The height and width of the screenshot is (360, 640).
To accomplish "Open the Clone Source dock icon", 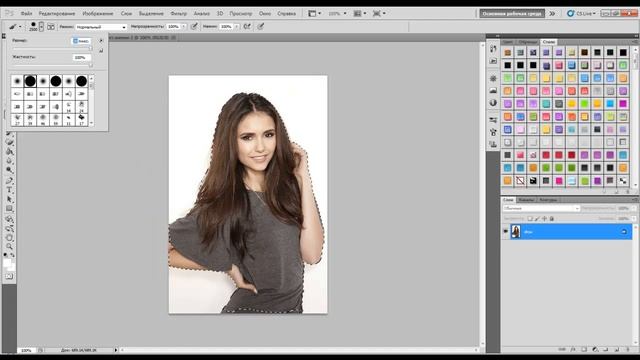I will 493,144.
